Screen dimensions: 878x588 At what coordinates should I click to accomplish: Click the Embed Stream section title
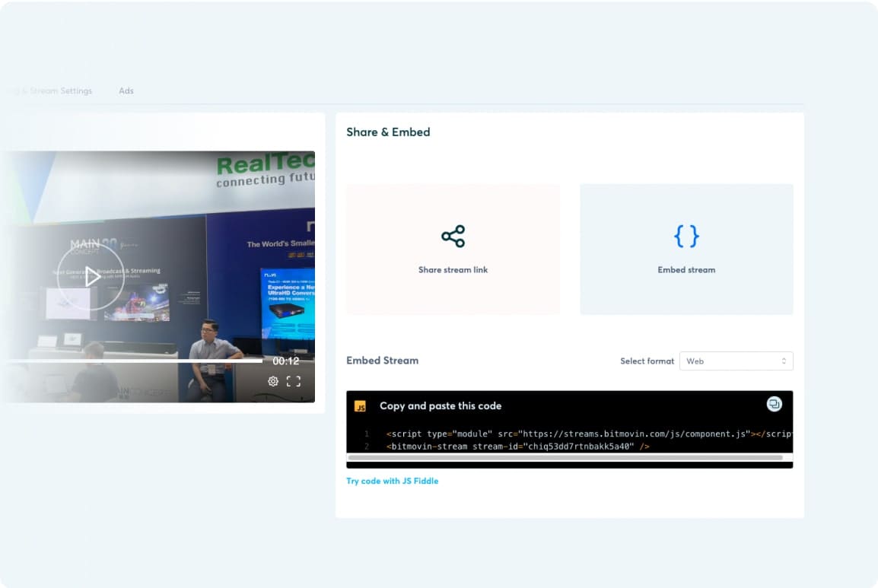point(383,361)
